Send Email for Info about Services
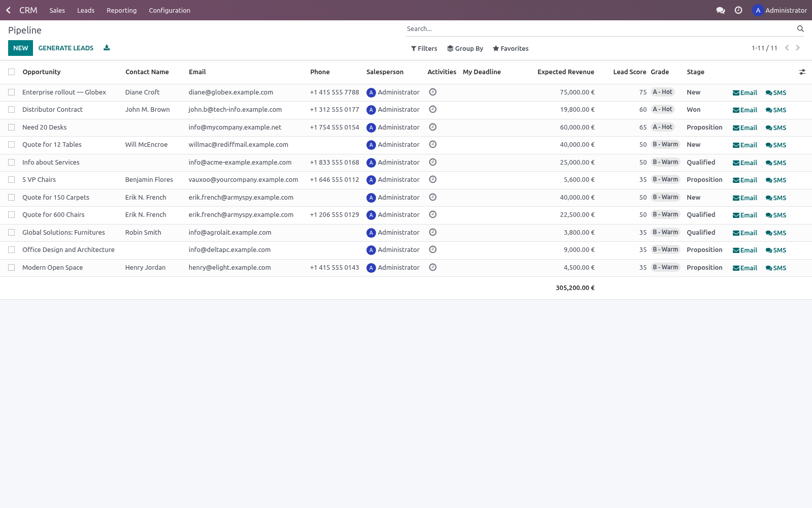Image resolution: width=812 pixels, height=508 pixels. [x=745, y=163]
